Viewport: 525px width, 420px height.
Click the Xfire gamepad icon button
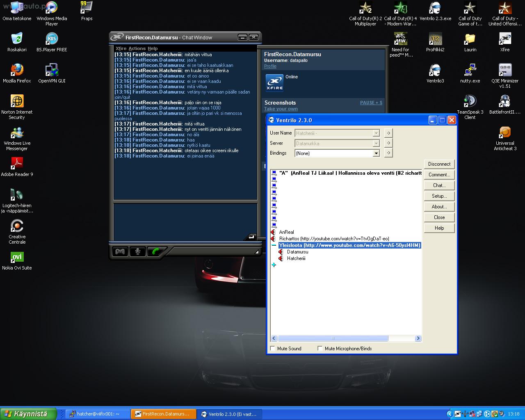pyautogui.click(x=120, y=251)
